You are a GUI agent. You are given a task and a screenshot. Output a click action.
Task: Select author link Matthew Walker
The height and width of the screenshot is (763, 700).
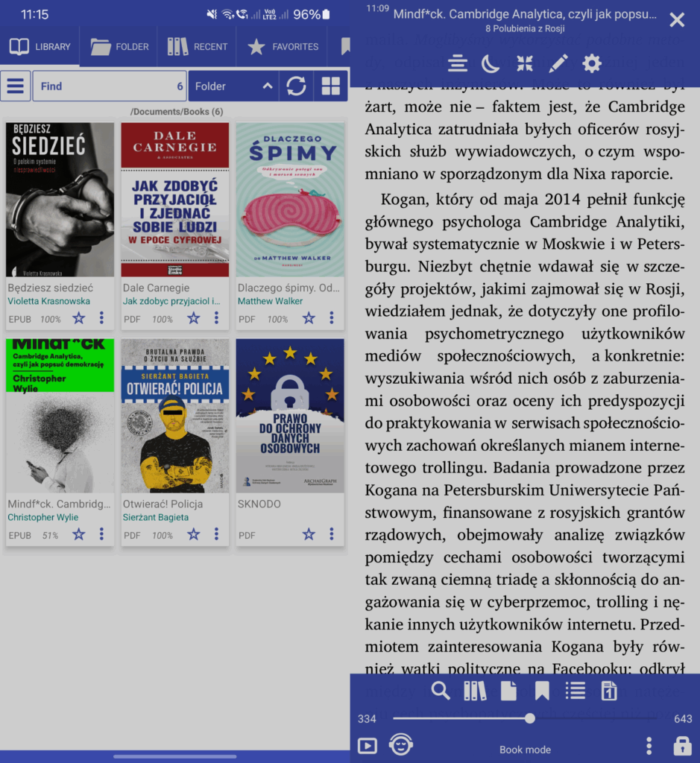(270, 301)
